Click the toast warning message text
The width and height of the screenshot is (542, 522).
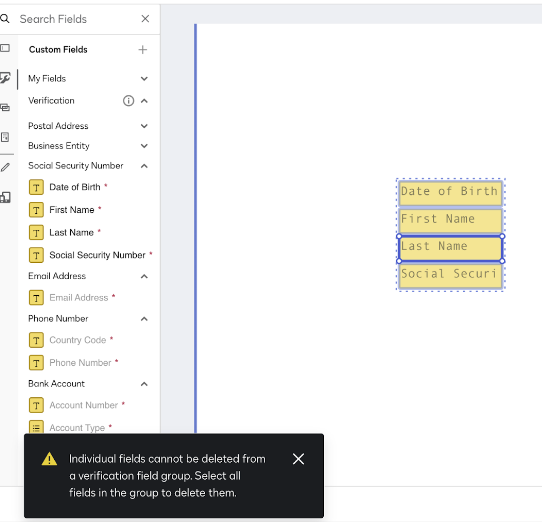167,476
